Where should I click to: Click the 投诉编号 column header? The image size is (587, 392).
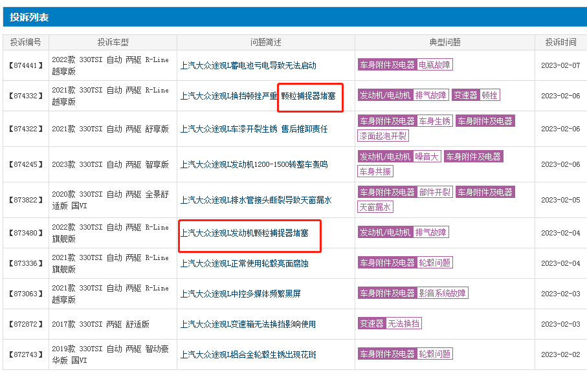coord(25,42)
